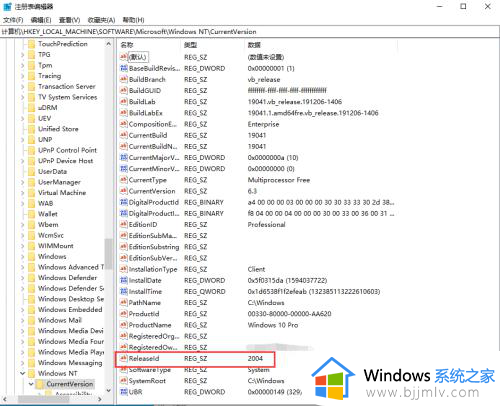Expand the Tracing tree node

click(23, 76)
